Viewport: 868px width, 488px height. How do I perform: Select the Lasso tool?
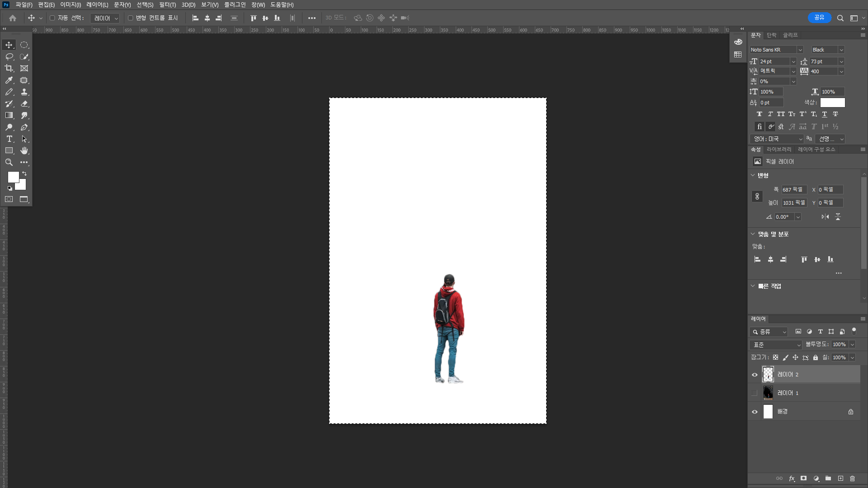click(x=9, y=57)
